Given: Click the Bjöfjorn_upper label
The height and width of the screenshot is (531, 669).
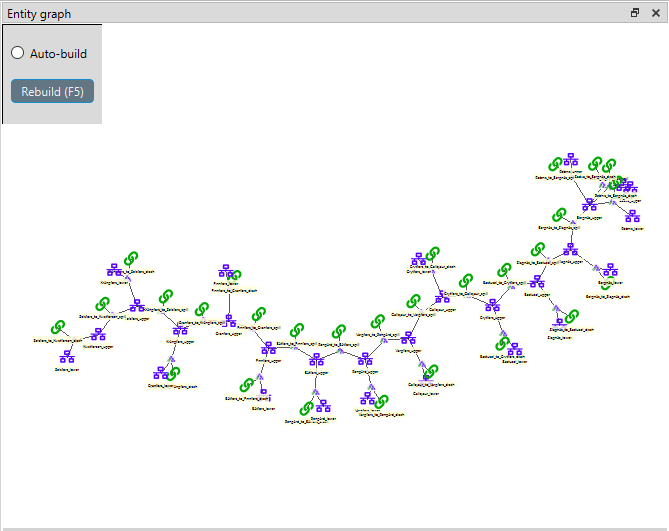Looking at the screenshot, I should [317, 373].
